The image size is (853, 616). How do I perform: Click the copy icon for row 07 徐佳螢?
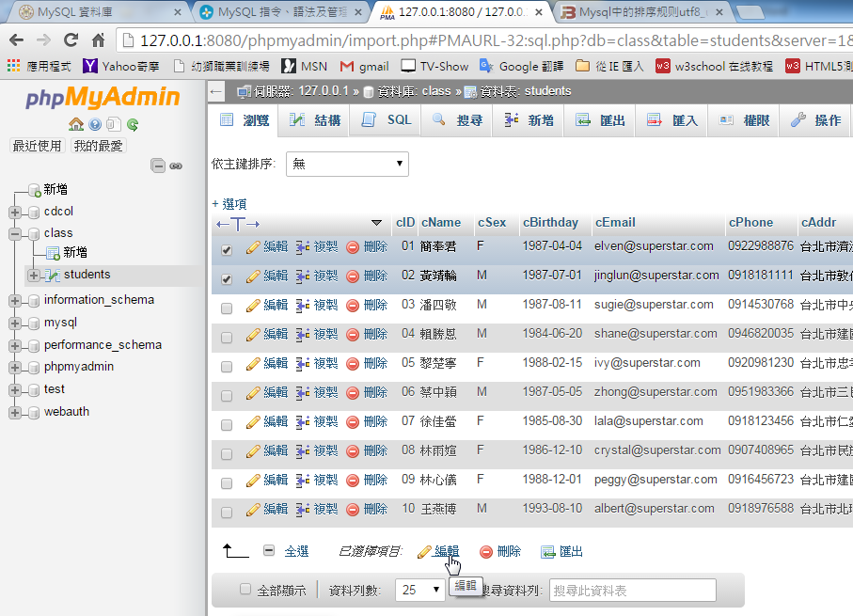coord(303,422)
